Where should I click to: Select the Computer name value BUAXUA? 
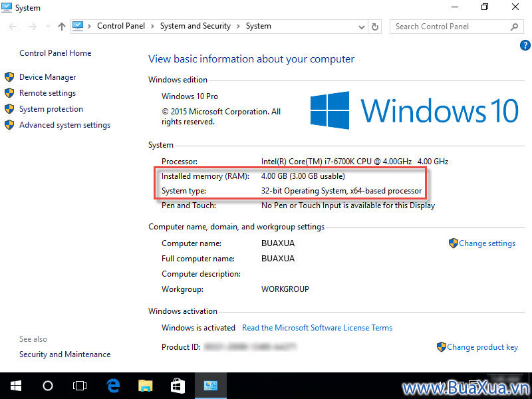(x=278, y=243)
